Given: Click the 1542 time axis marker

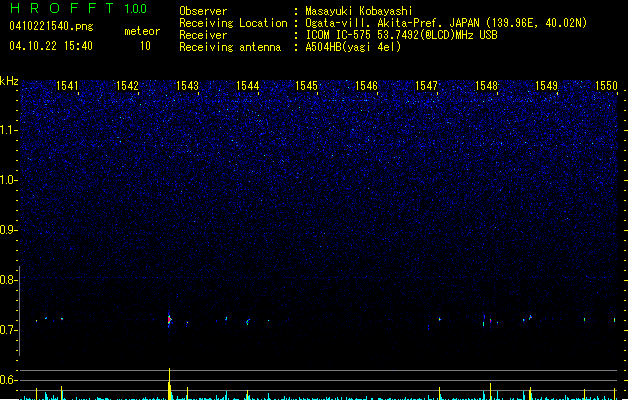Looking at the screenshot, I should point(127,86).
